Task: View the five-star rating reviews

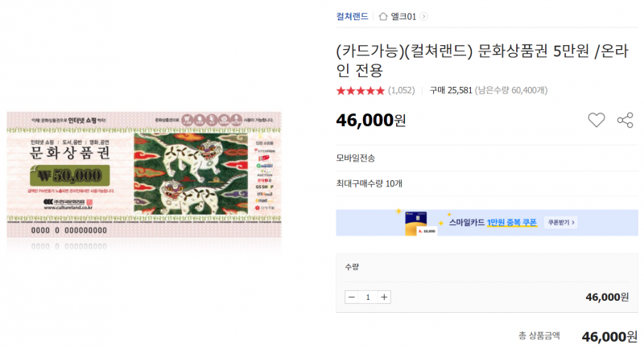Action: [x=360, y=91]
